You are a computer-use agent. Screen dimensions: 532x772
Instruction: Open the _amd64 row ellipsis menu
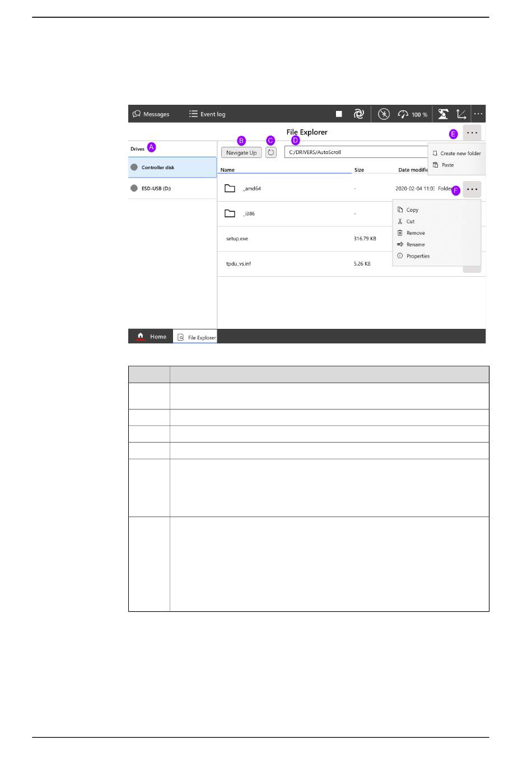coord(472,189)
